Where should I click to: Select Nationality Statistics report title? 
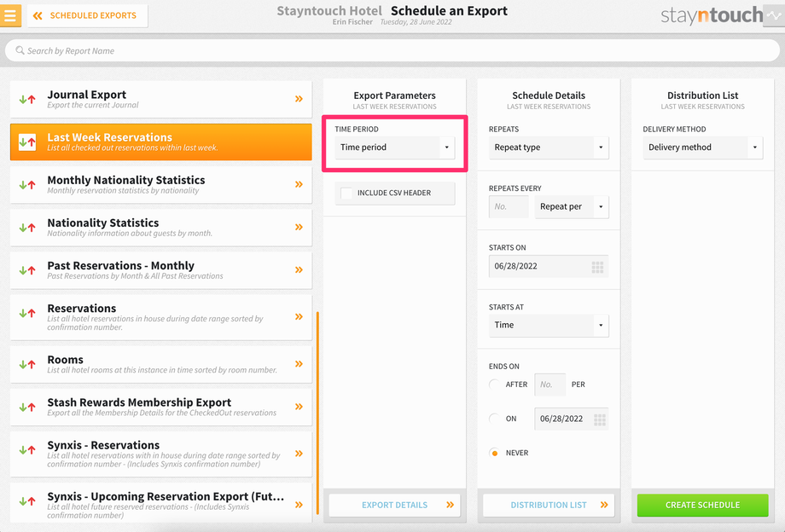[103, 223]
